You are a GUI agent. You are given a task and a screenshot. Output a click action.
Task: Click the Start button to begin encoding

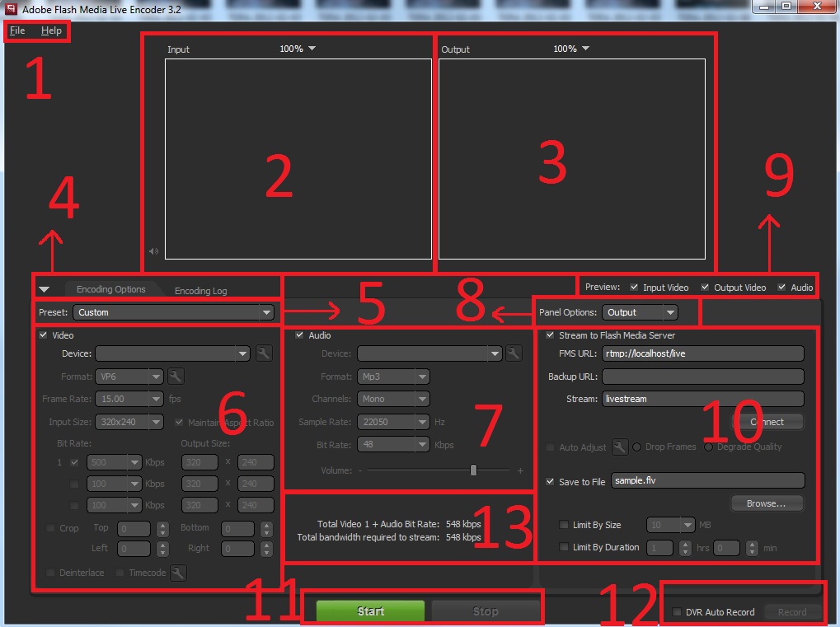[370, 611]
